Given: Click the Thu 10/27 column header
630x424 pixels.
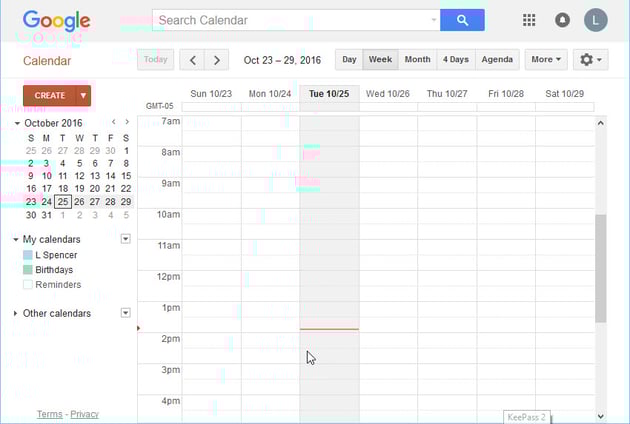Looking at the screenshot, I should (x=447, y=94).
